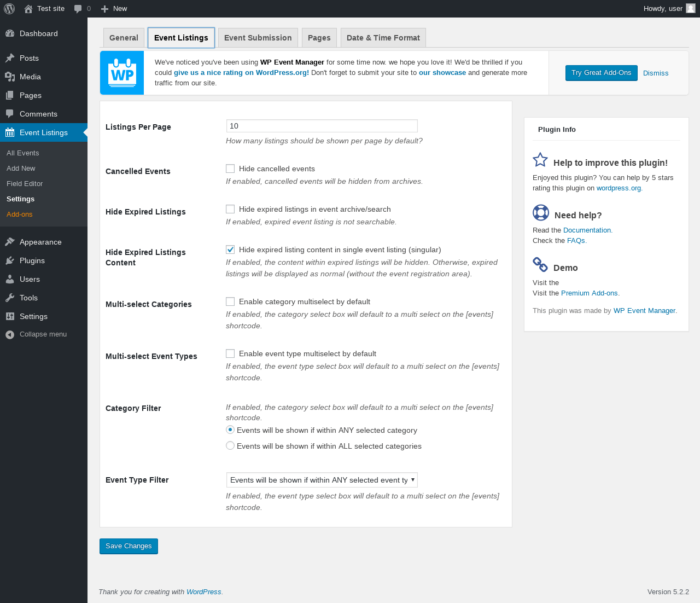Click the Save Changes button
This screenshot has width=700, height=603.
[129, 546]
